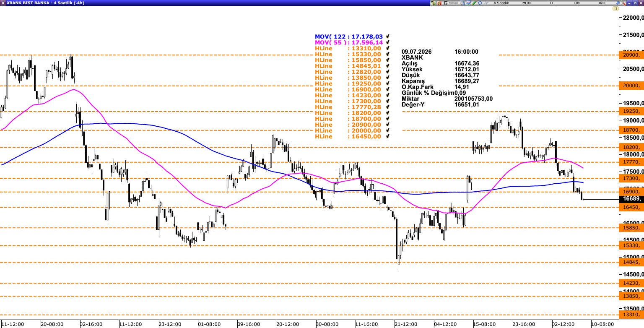Click the orange 20900 price axis label
The height and width of the screenshot is (328, 644).
[x=631, y=55]
